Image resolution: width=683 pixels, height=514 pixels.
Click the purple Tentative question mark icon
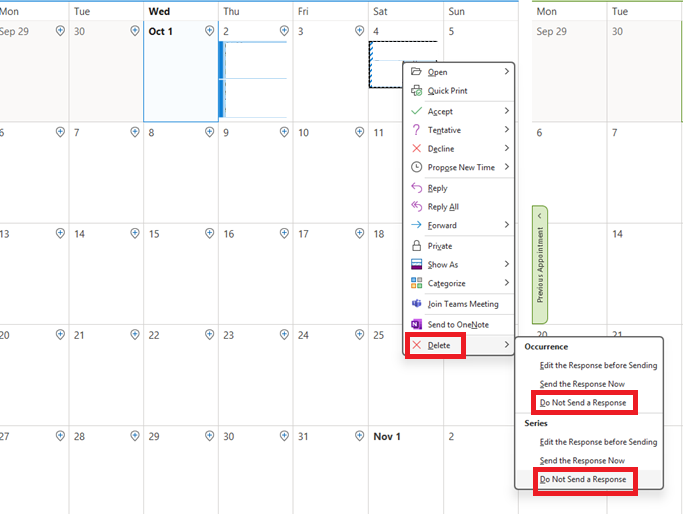click(x=416, y=130)
